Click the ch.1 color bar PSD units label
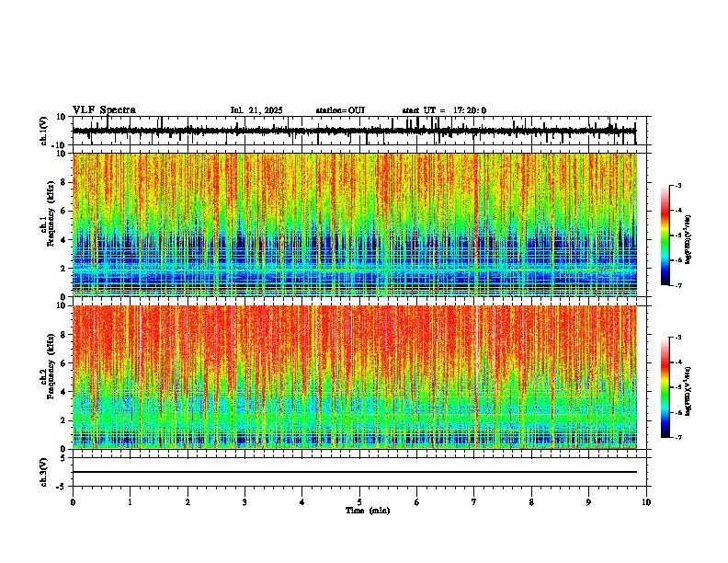The height and width of the screenshot is (563, 728). tap(688, 240)
